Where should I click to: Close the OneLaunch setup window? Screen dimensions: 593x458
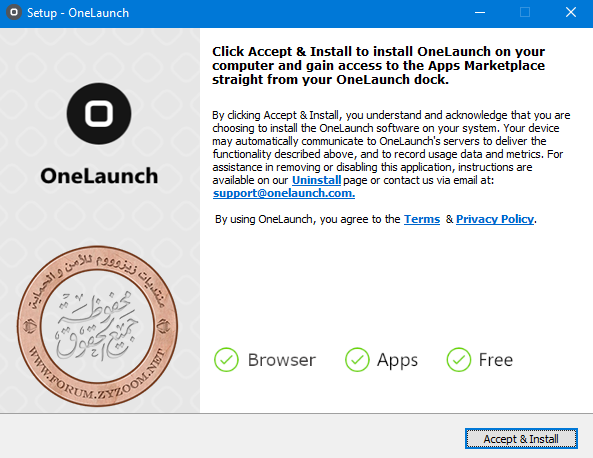(571, 12)
